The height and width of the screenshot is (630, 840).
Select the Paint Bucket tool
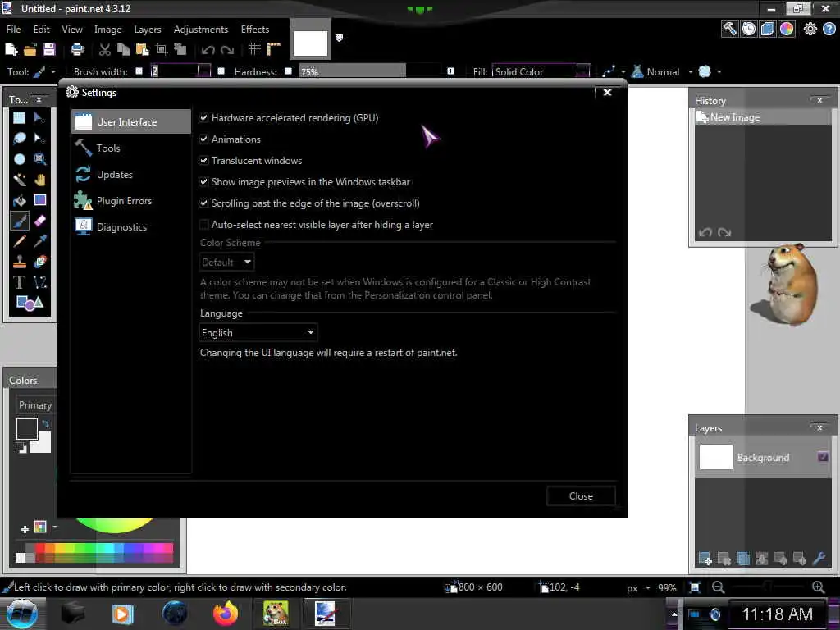pyautogui.click(x=20, y=200)
